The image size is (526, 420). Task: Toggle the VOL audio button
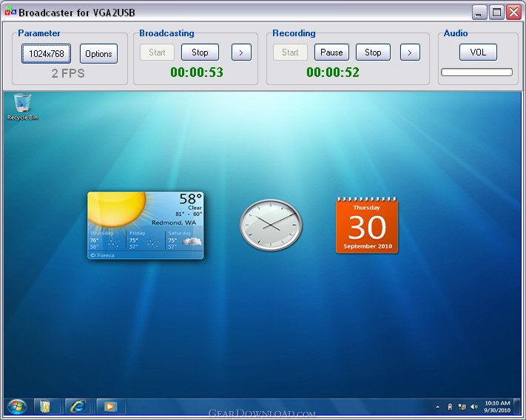(478, 52)
